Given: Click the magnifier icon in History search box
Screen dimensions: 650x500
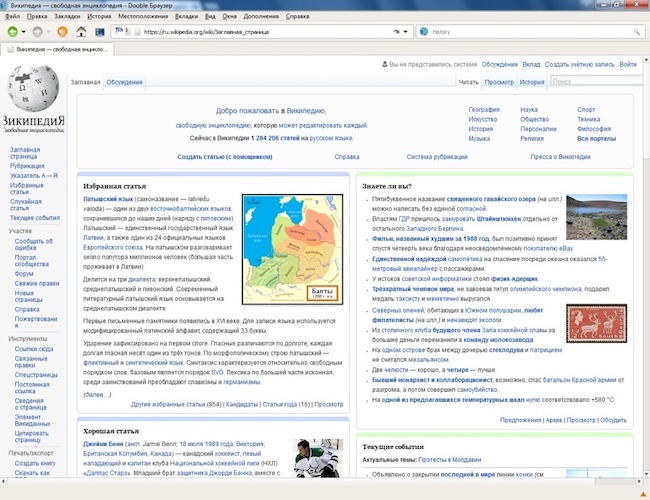Looking at the screenshot, I should point(636,32).
